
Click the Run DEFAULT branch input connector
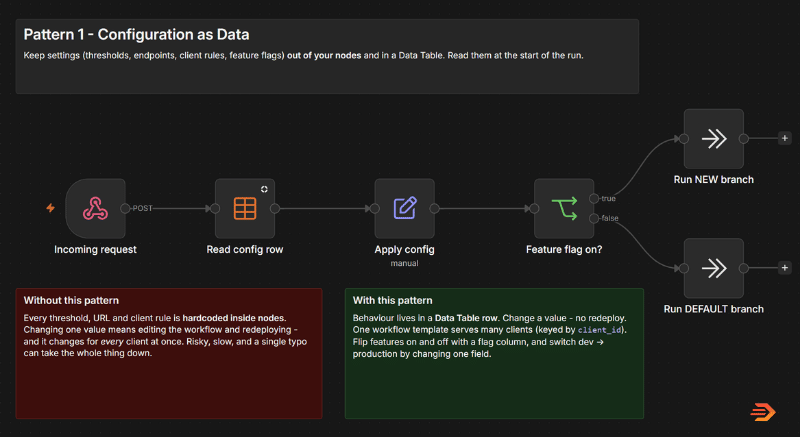point(684,268)
